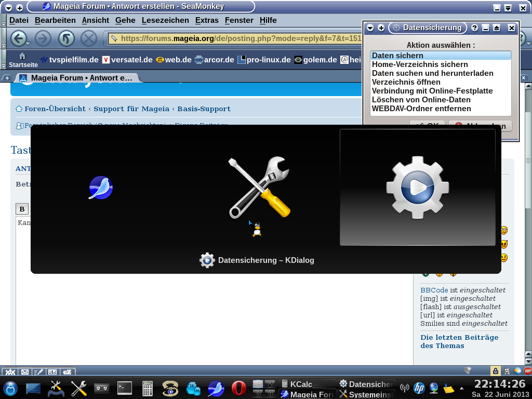Open the KDE application launcher menu
This screenshot has height=399, width=532.
coord(10,389)
